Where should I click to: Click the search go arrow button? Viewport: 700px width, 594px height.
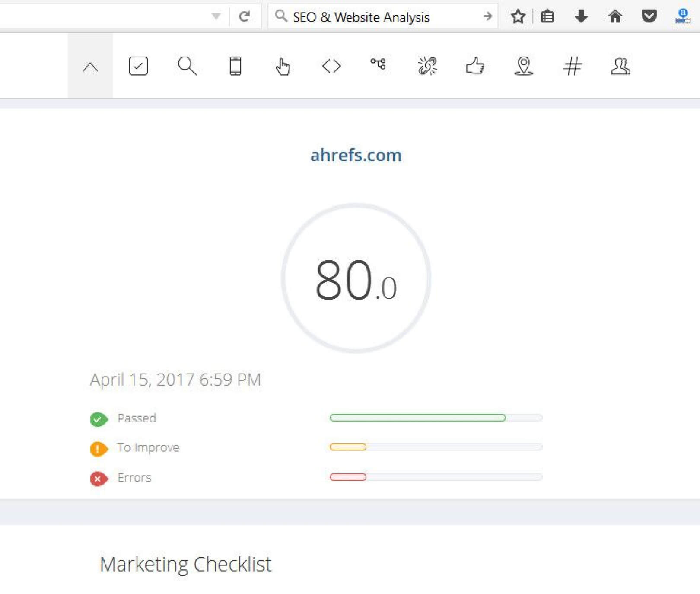point(488,16)
